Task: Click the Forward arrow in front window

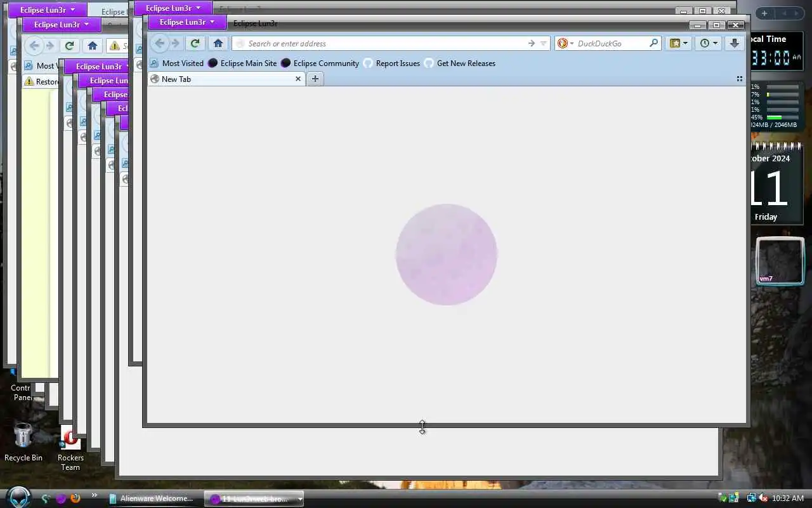Action: [x=176, y=43]
